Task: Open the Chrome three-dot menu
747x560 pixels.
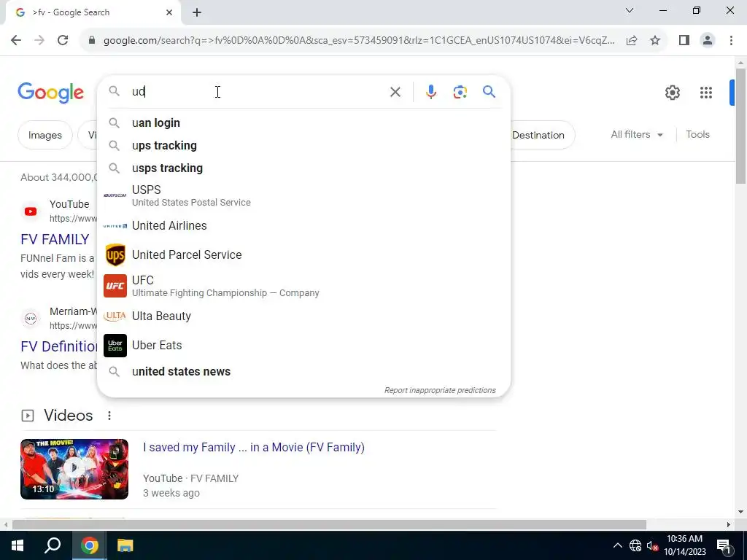Action: coord(731,41)
